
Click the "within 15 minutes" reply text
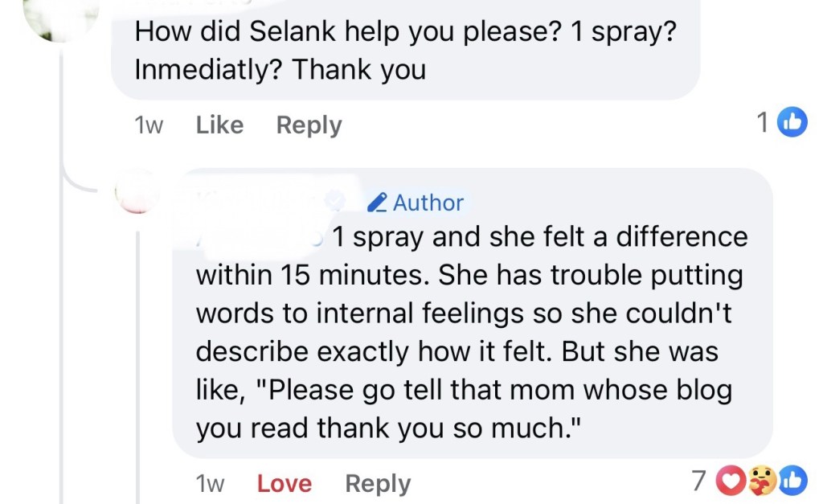tap(313, 276)
